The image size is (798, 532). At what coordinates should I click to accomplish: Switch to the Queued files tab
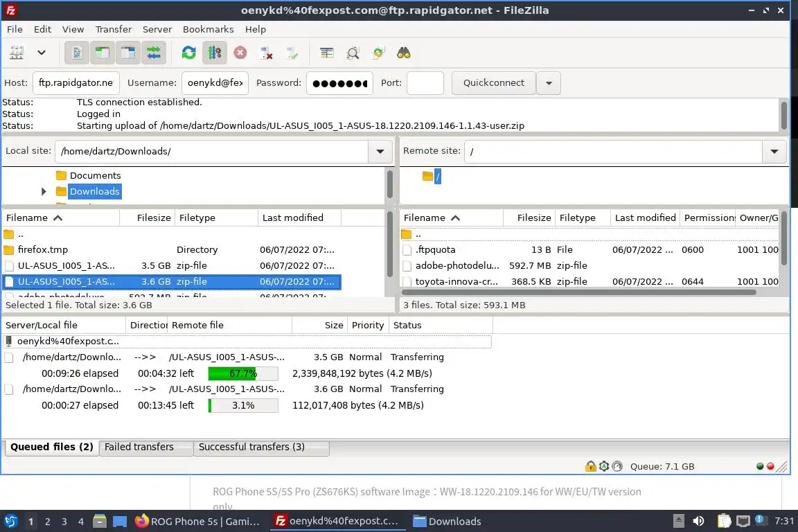(x=51, y=447)
